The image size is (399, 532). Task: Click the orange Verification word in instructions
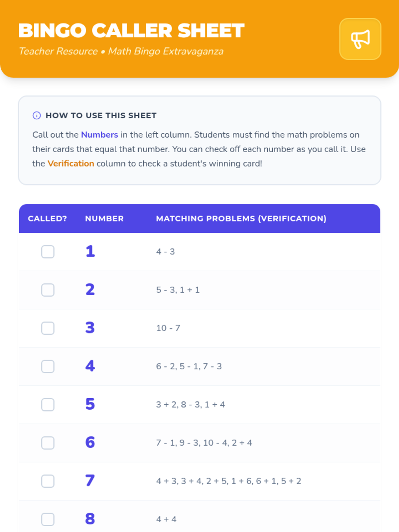[71, 164]
